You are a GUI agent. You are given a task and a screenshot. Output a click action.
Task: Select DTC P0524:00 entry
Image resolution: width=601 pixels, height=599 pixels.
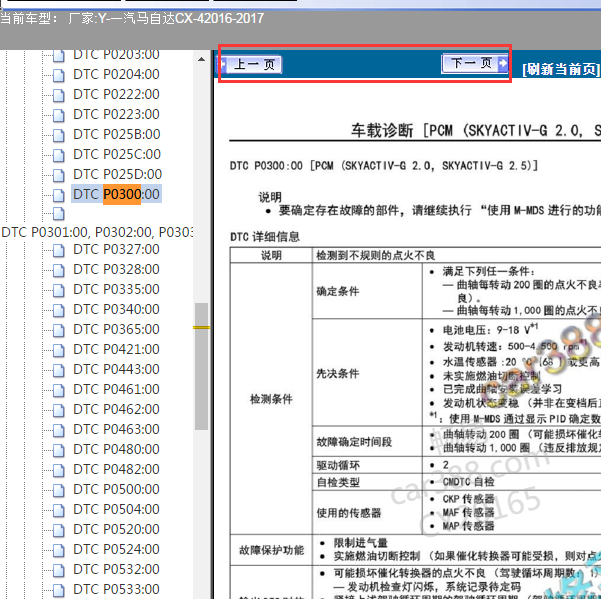pyautogui.click(x=116, y=549)
